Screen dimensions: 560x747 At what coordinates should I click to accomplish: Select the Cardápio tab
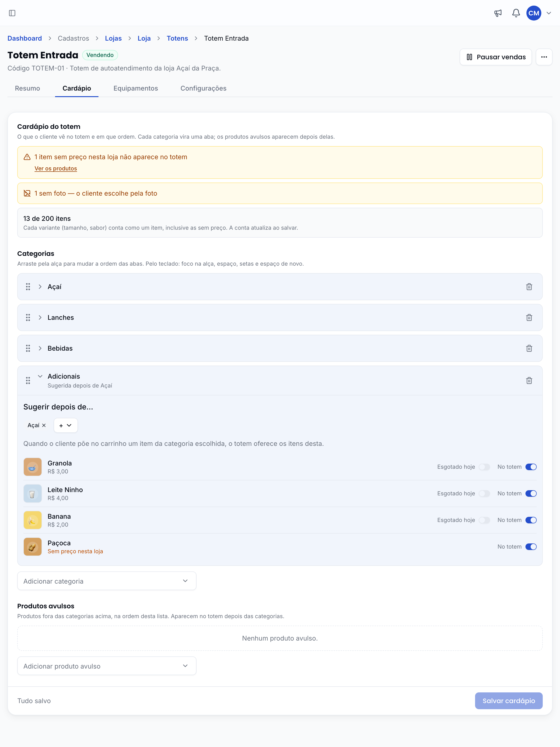pos(77,88)
